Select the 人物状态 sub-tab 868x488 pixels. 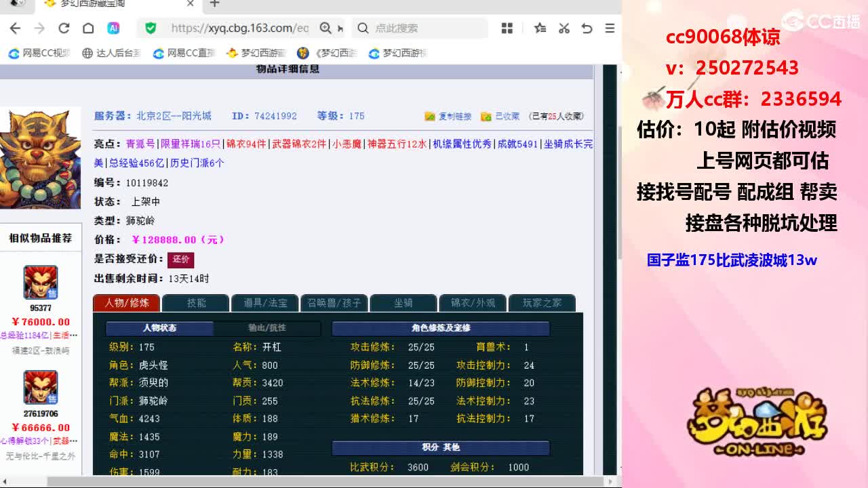coord(159,328)
